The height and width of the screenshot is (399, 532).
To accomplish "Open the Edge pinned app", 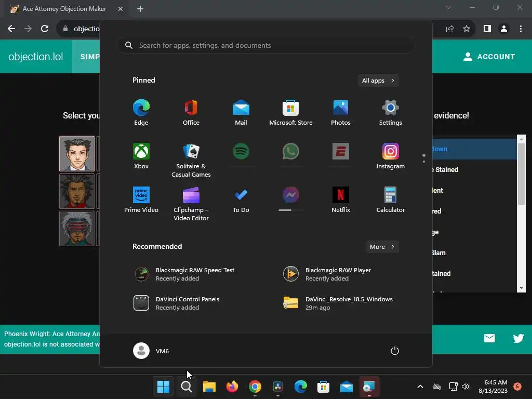I will [x=141, y=113].
